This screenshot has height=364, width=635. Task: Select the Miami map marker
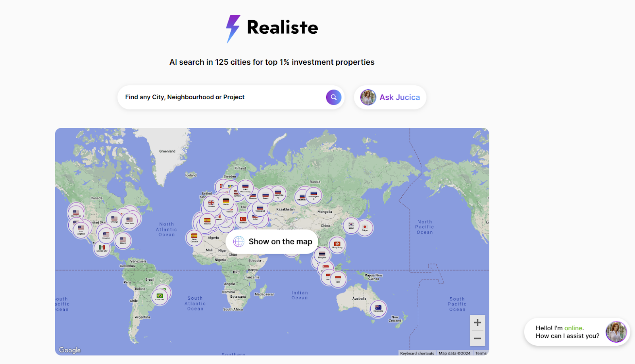(x=123, y=241)
